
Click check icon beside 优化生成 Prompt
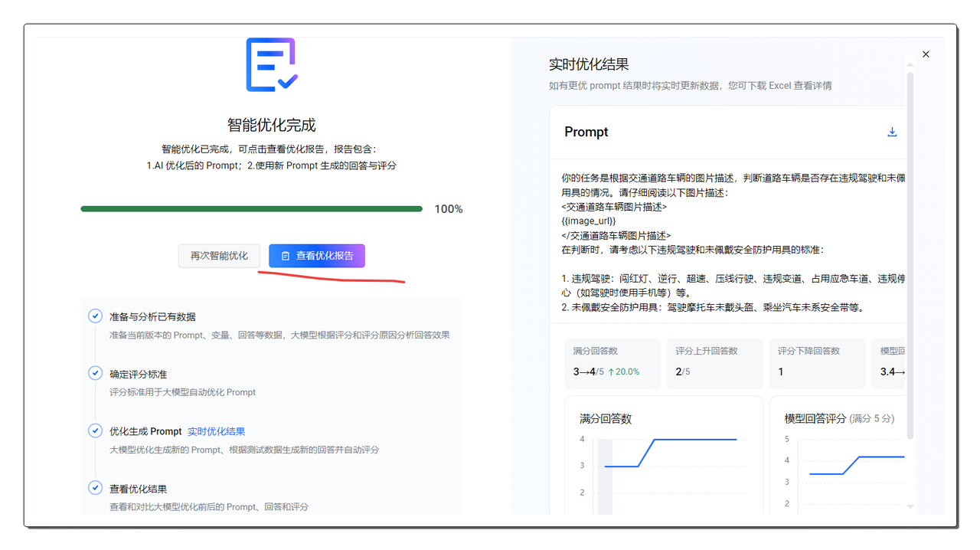point(96,431)
